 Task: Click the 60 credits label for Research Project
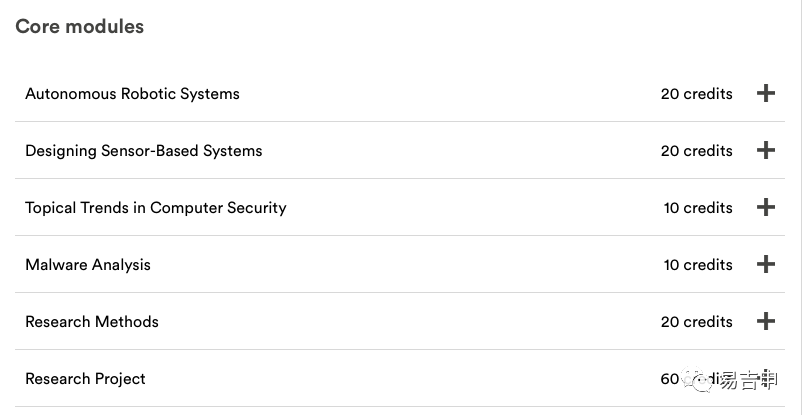coord(696,379)
